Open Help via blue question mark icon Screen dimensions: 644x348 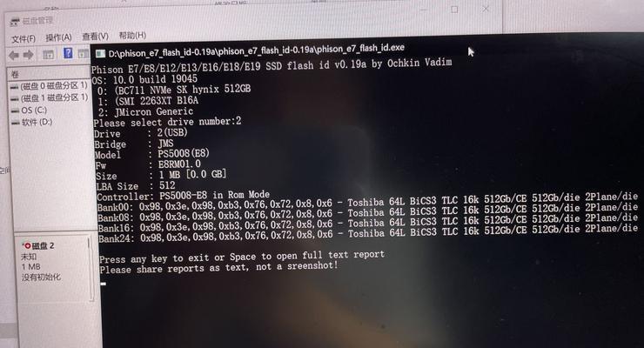68,53
